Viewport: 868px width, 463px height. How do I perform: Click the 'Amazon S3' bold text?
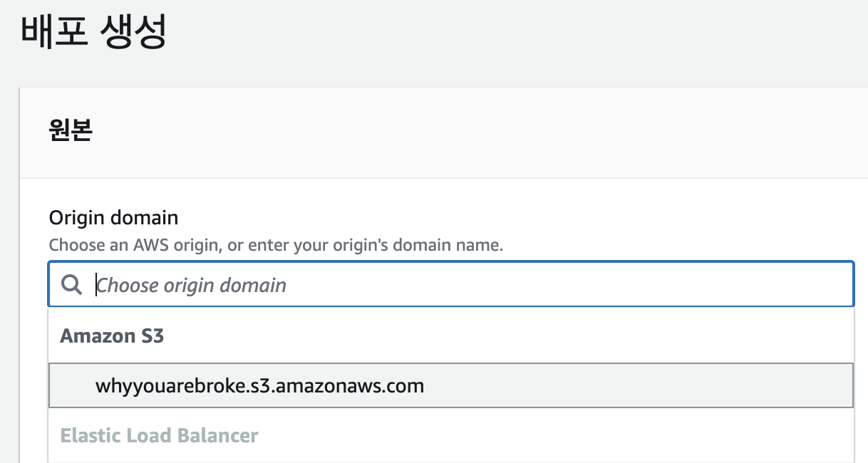coord(112,336)
